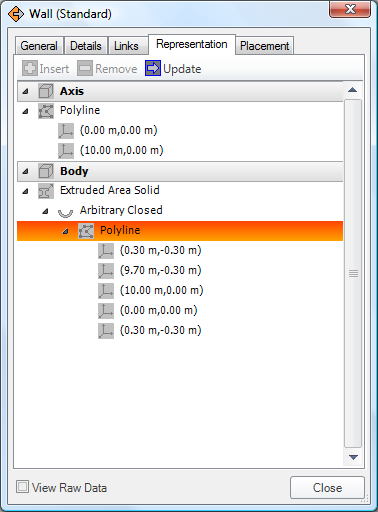The height and width of the screenshot is (512, 378).
Task: Switch to the Placement tab
Action: point(265,46)
